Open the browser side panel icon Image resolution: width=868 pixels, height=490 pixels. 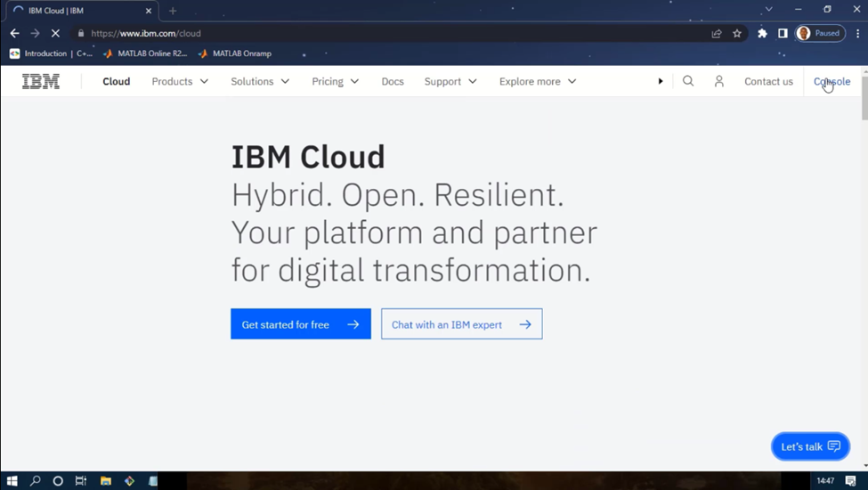click(x=783, y=33)
